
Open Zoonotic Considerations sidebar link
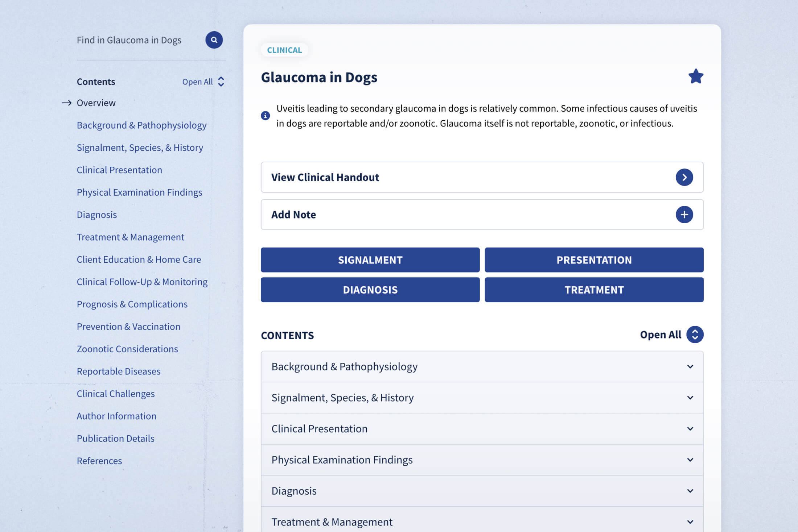pyautogui.click(x=127, y=349)
